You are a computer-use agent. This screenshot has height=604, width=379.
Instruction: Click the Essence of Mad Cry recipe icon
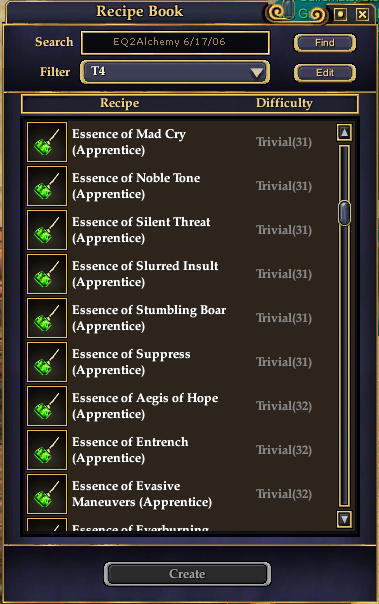pos(47,142)
